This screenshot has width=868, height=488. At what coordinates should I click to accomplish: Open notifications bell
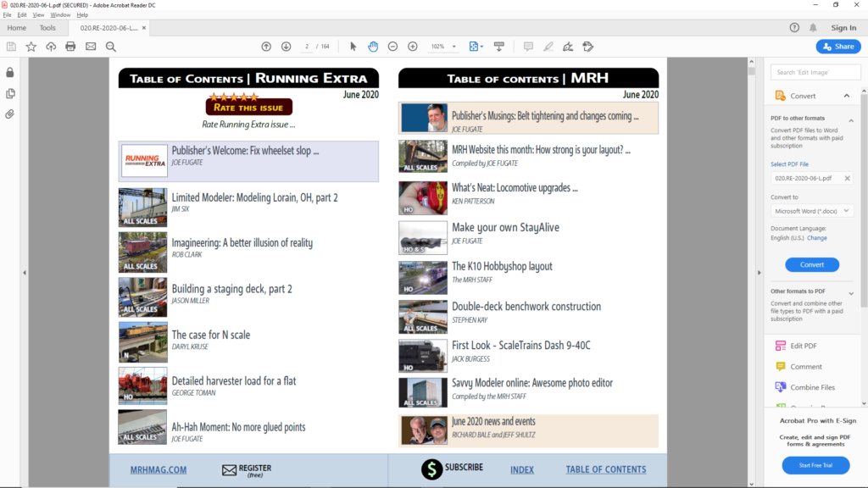[813, 28]
